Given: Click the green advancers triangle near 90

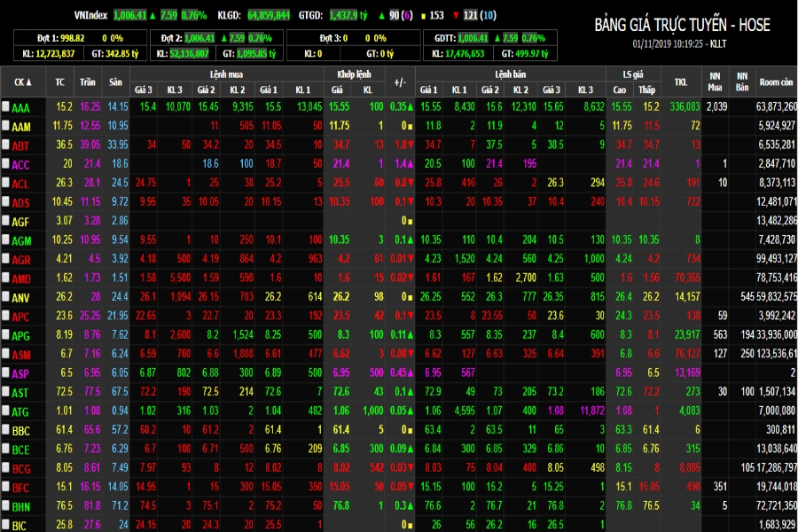Looking at the screenshot, I should [x=381, y=16].
